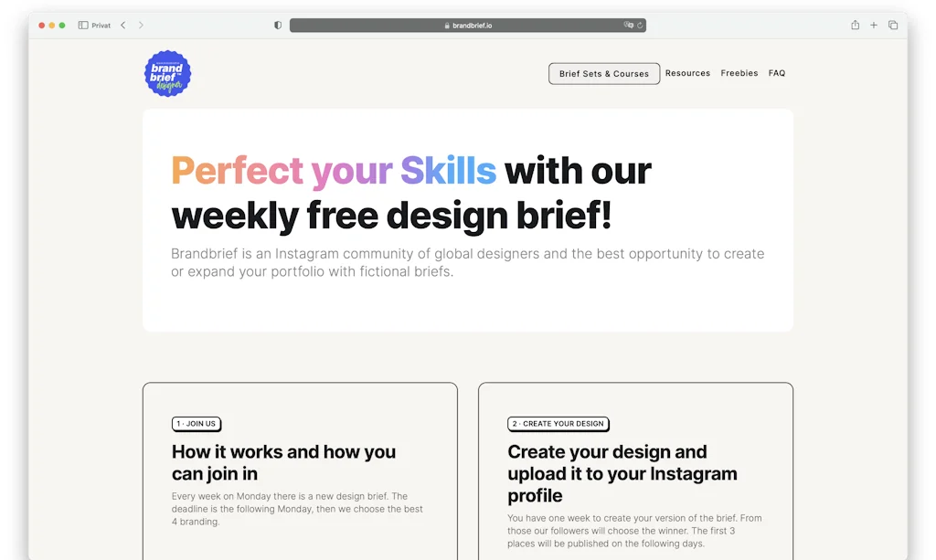Click the brandbrief.io address bar
This screenshot has width=936, height=560.
[468, 25]
